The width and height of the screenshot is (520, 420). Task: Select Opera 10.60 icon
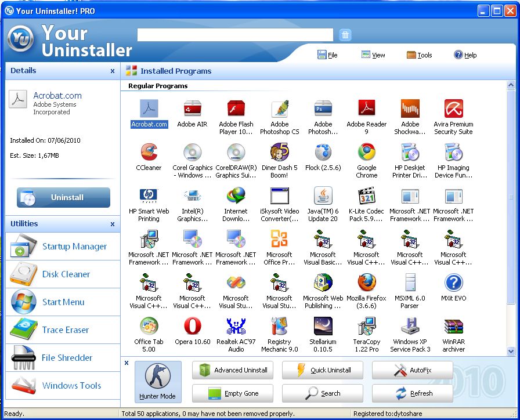[x=192, y=326]
